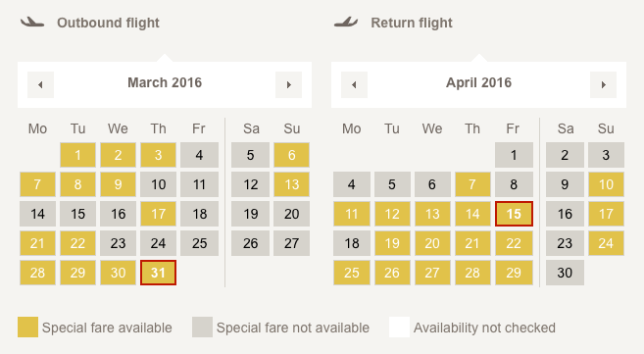The height and width of the screenshot is (354, 644).
Task: Click March 14 unavailable fare date
Action: click(37, 214)
